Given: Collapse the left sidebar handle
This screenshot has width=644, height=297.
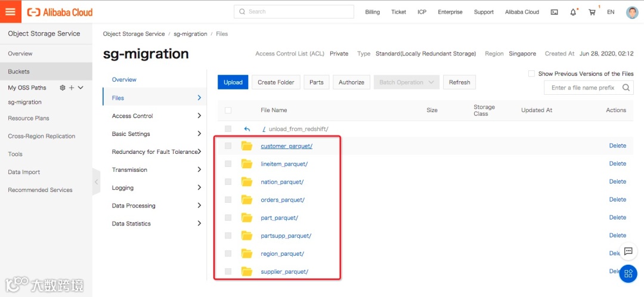Looking at the screenshot, I should [97, 181].
